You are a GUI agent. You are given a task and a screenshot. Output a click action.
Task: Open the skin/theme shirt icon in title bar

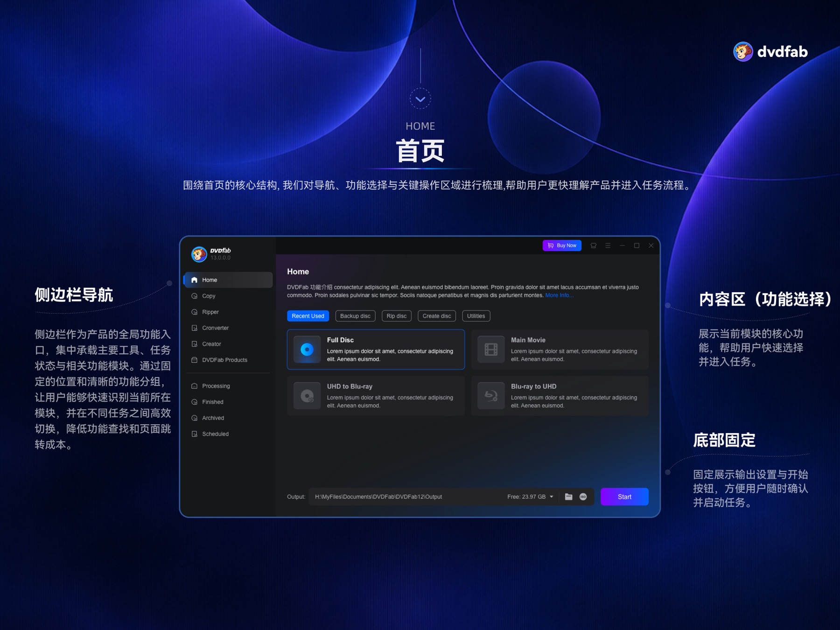594,245
